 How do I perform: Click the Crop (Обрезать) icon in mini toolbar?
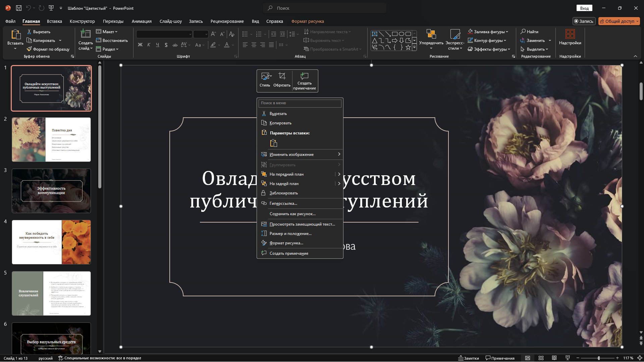coord(282,76)
